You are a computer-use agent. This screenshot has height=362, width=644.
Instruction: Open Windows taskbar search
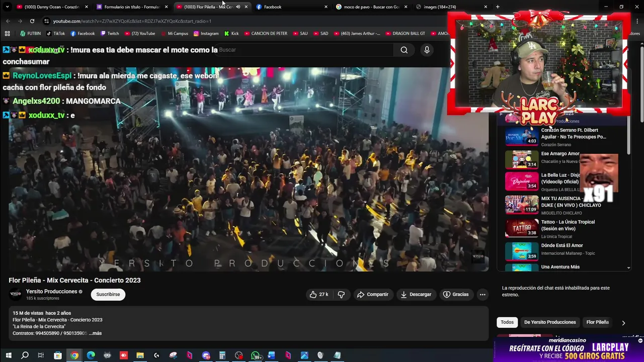(25, 355)
